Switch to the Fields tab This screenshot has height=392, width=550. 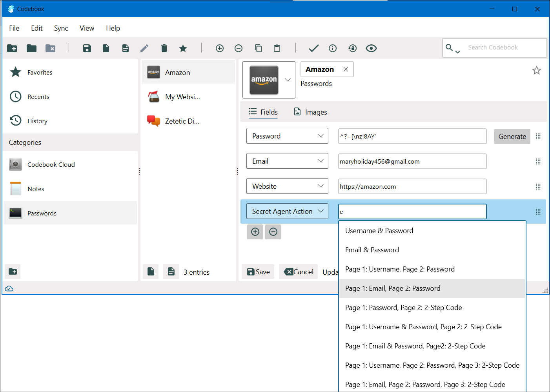263,112
